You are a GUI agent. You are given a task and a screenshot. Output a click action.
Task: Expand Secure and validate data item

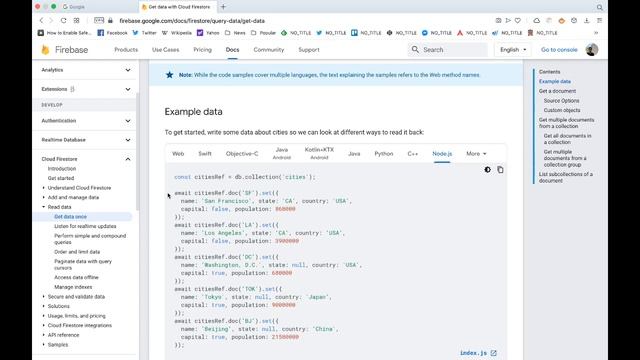click(x=44, y=297)
